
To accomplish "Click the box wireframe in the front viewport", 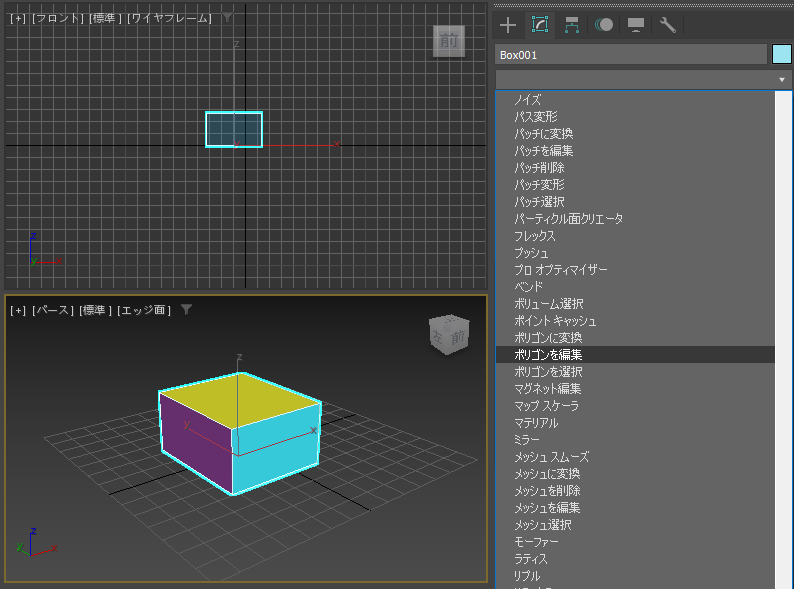I will [x=234, y=130].
